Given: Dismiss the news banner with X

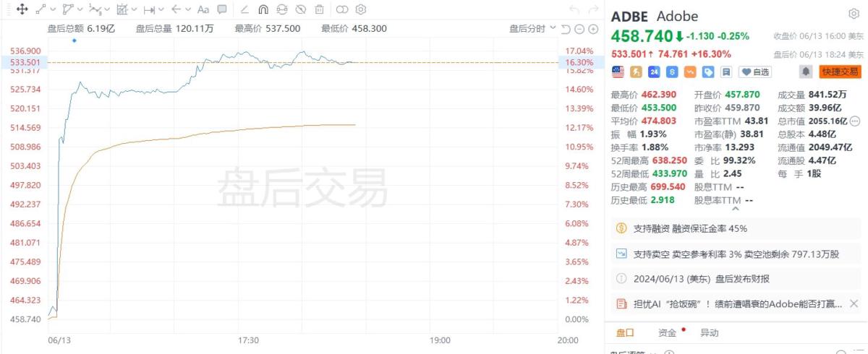Looking at the screenshot, I should coord(854,303).
